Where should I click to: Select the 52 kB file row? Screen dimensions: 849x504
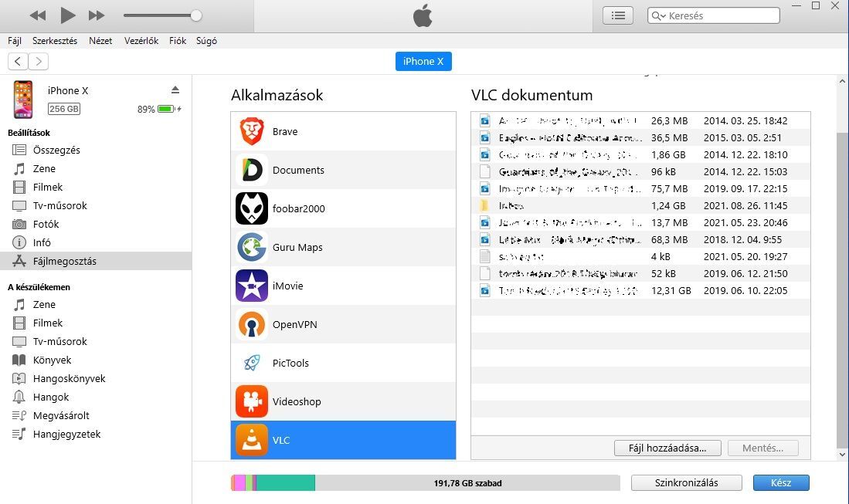click(x=640, y=274)
